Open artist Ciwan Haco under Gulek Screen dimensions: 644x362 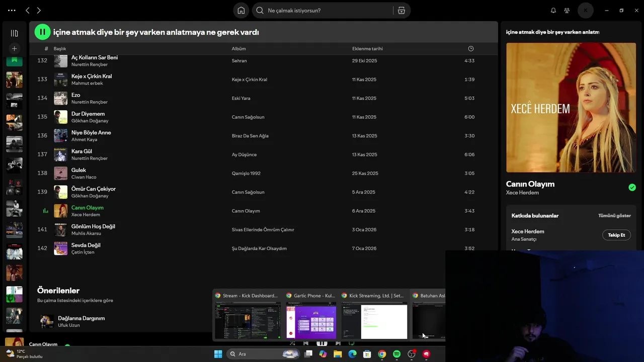click(x=84, y=177)
